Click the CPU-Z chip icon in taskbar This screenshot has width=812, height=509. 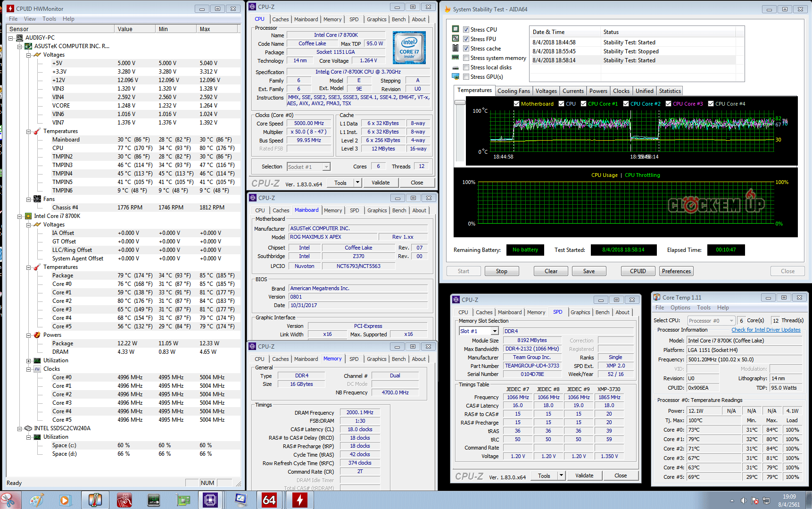[210, 500]
